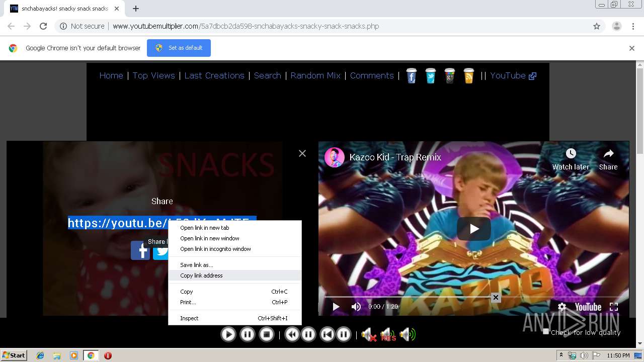Open the Chrome profile avatar
The height and width of the screenshot is (362, 644).
[x=617, y=26]
